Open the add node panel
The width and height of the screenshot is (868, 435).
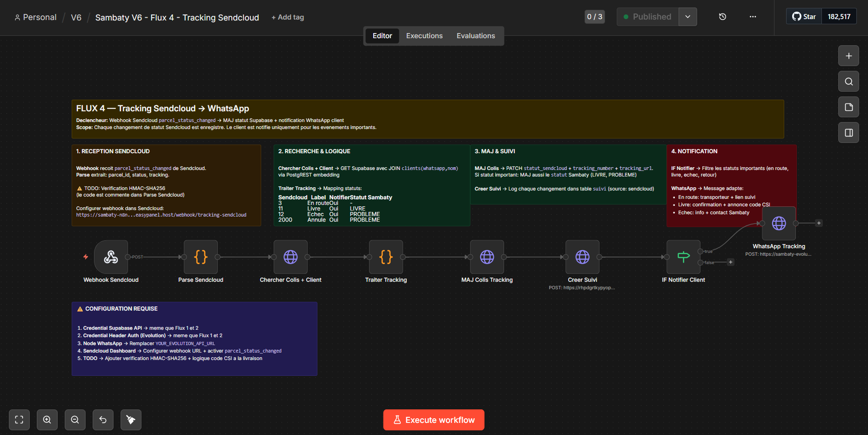pyautogui.click(x=848, y=56)
